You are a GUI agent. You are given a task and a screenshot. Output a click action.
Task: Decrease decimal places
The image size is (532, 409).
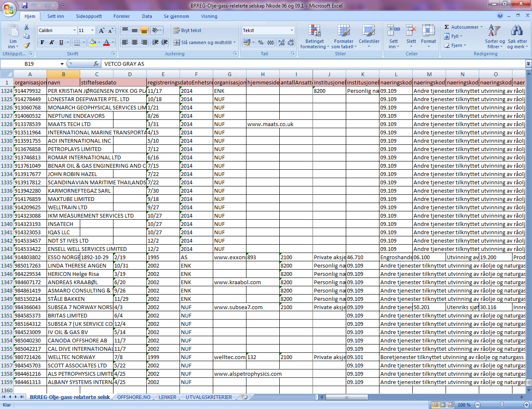[291, 42]
